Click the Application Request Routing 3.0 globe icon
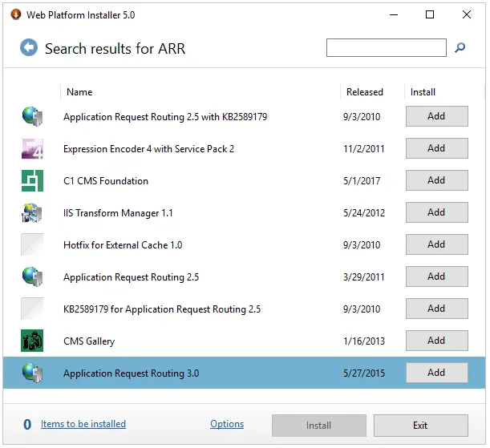This screenshot has width=490, height=448. 32,373
